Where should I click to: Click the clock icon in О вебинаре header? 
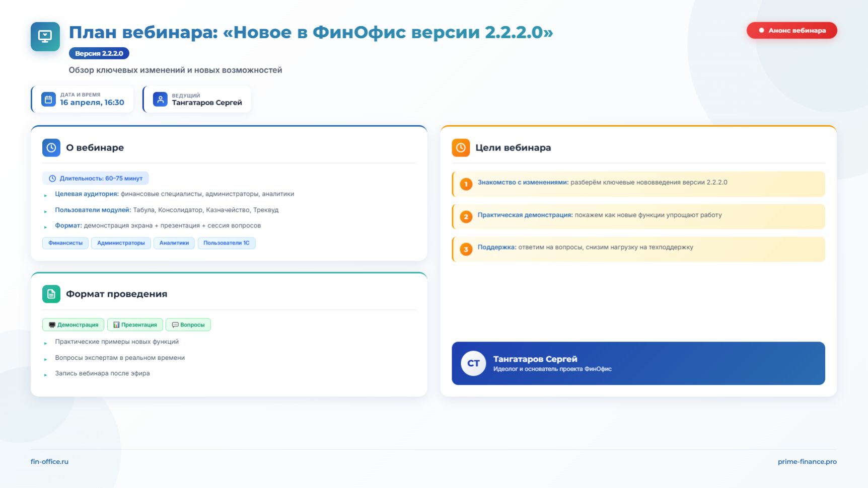click(51, 148)
